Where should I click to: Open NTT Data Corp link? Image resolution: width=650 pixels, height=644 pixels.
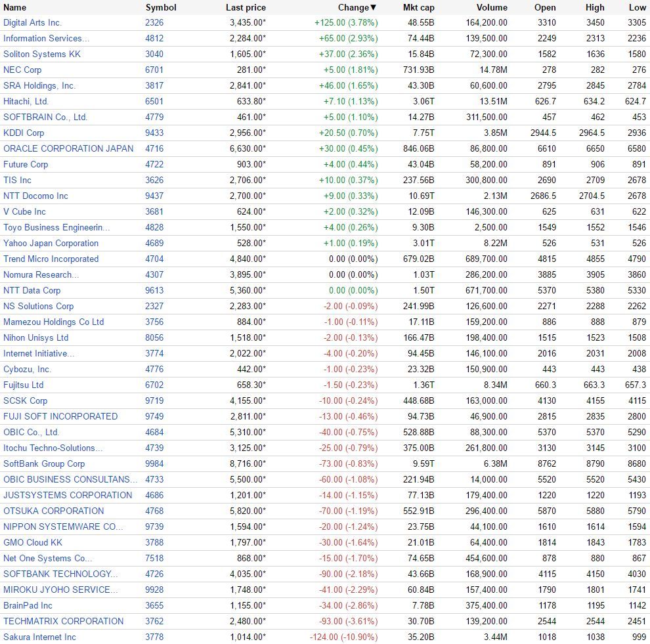(x=32, y=290)
